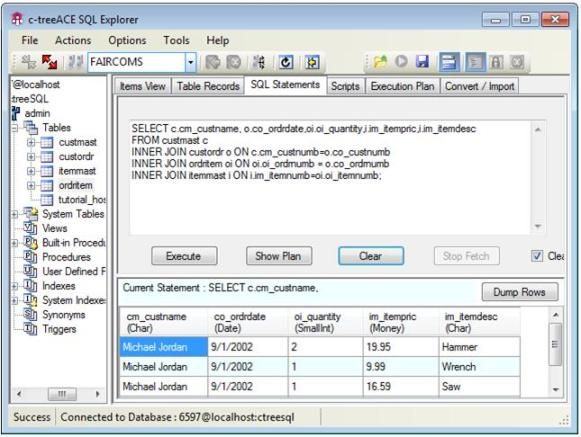Click the greyed cancel X toolbar icon
This screenshot has height=437, width=581.
(234, 62)
